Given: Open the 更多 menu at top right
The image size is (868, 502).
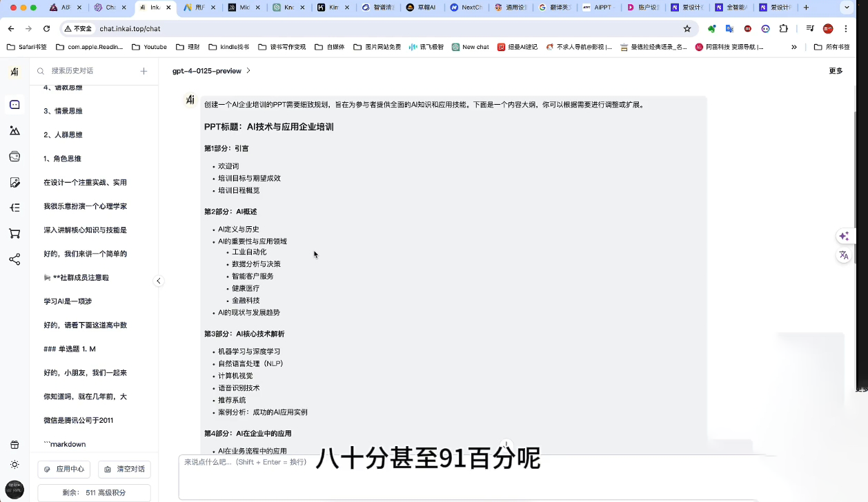Looking at the screenshot, I should click(x=836, y=70).
